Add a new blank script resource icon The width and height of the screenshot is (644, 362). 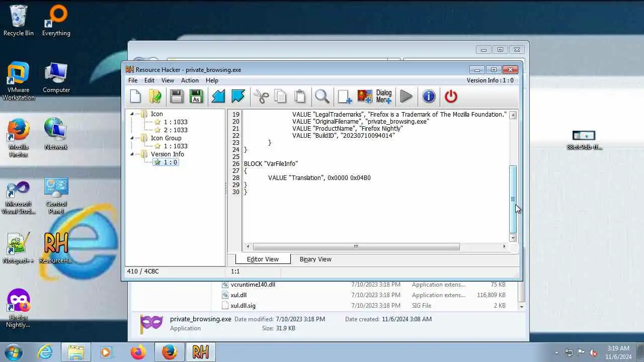point(345,96)
